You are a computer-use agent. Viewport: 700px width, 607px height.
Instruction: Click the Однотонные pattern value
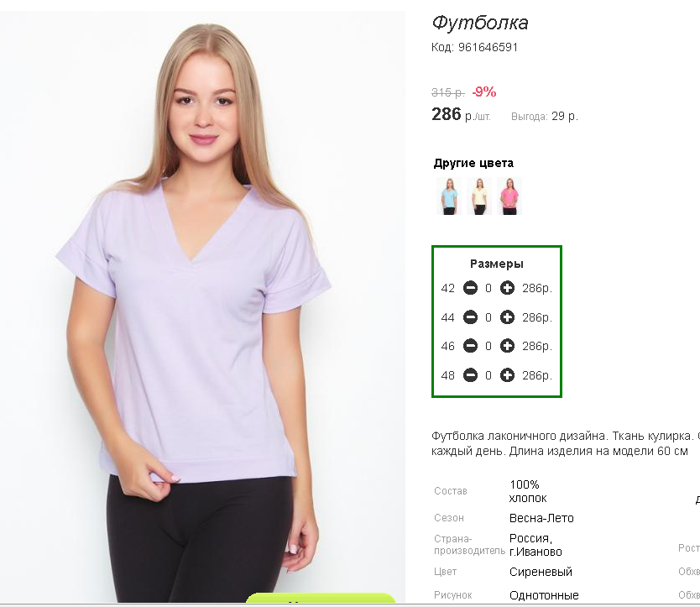(x=544, y=595)
